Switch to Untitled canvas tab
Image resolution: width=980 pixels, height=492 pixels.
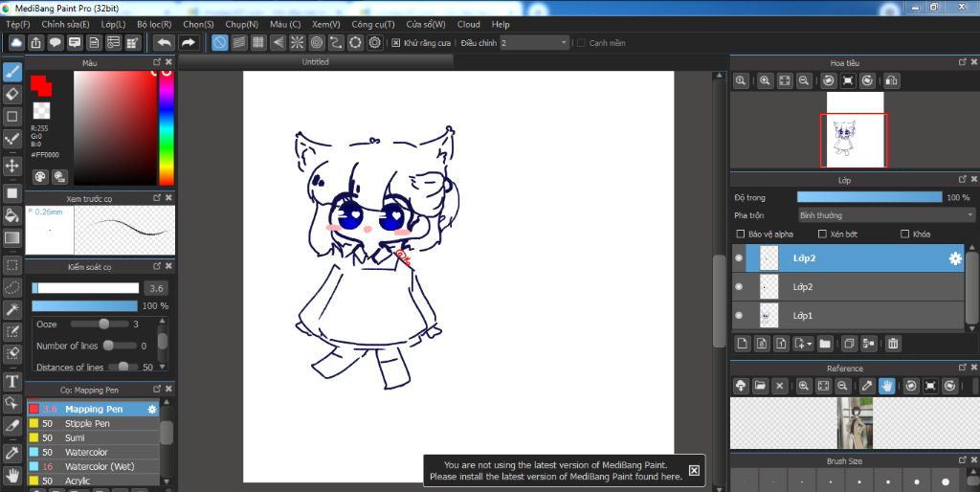315,62
